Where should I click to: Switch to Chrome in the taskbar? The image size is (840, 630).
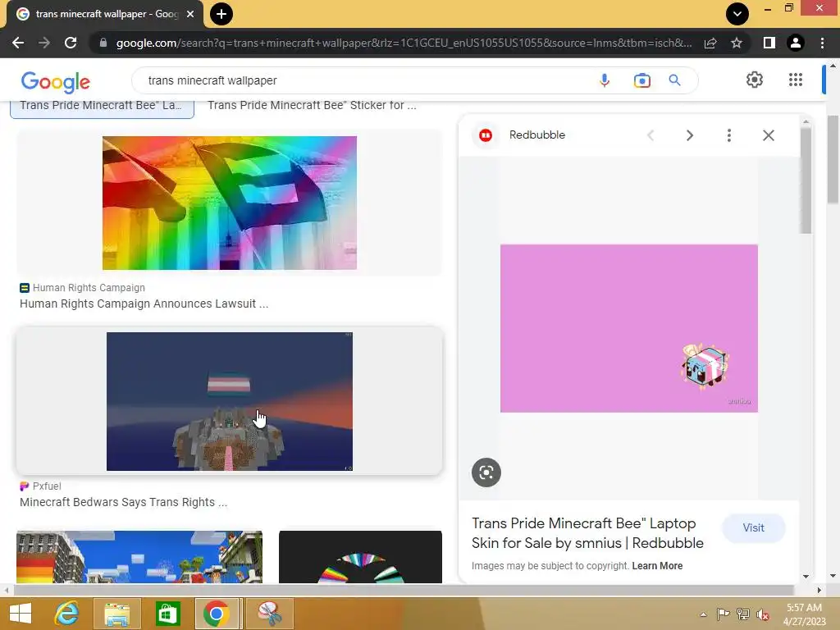pos(217,614)
